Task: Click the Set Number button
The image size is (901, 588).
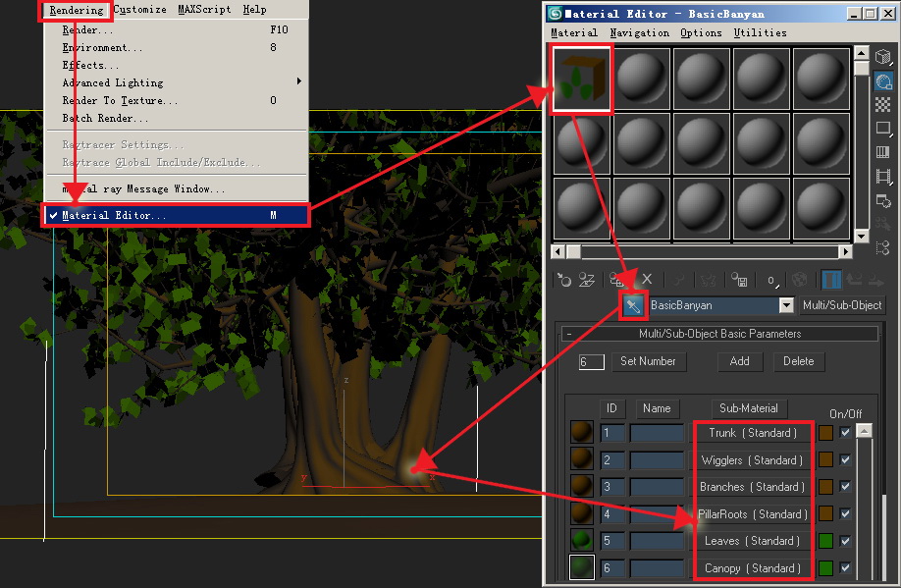Action: 648,361
